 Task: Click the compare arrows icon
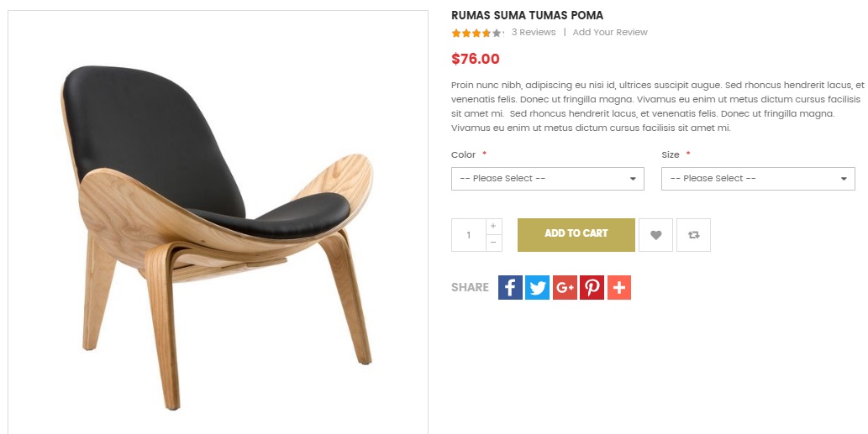point(693,235)
